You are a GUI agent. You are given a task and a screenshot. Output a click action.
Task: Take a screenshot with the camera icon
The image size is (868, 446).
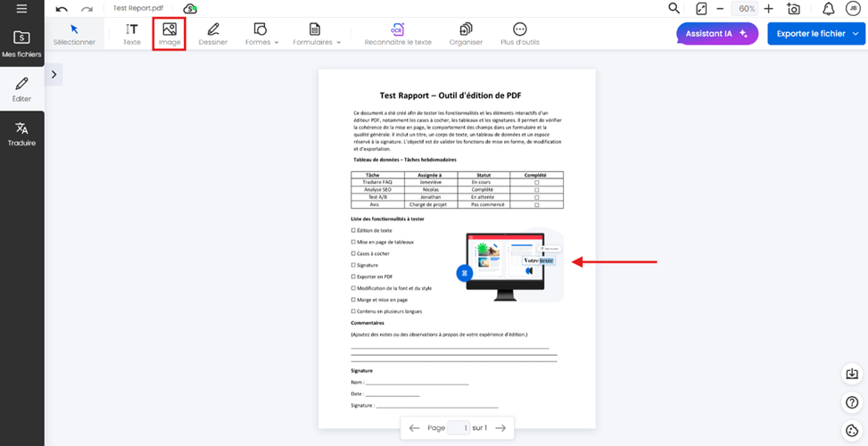793,9
